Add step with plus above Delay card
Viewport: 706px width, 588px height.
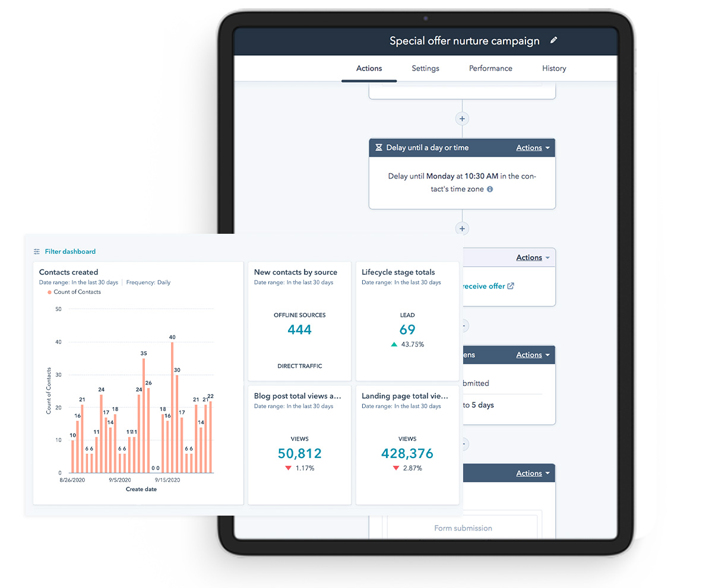tap(462, 119)
